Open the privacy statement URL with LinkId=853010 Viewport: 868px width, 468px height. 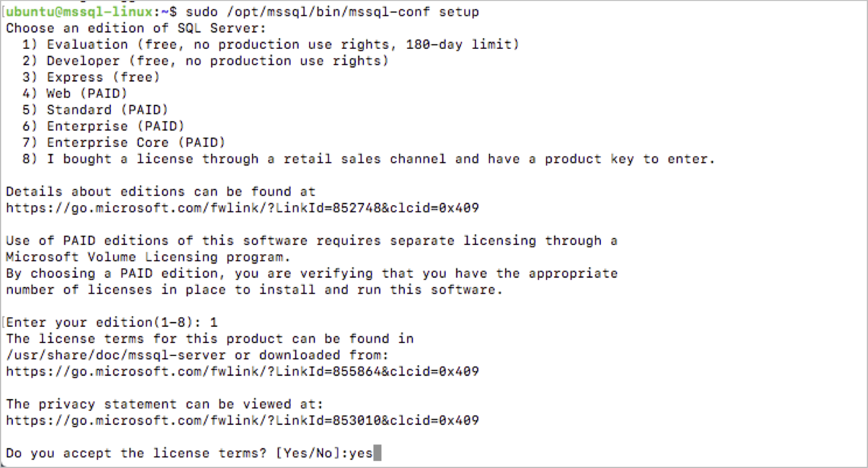(x=242, y=420)
